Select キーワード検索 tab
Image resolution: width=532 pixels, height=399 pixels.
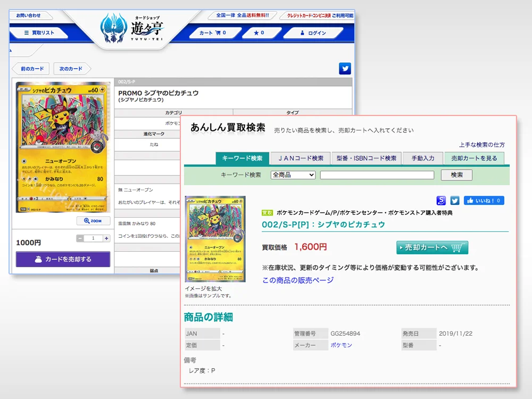[242, 159]
